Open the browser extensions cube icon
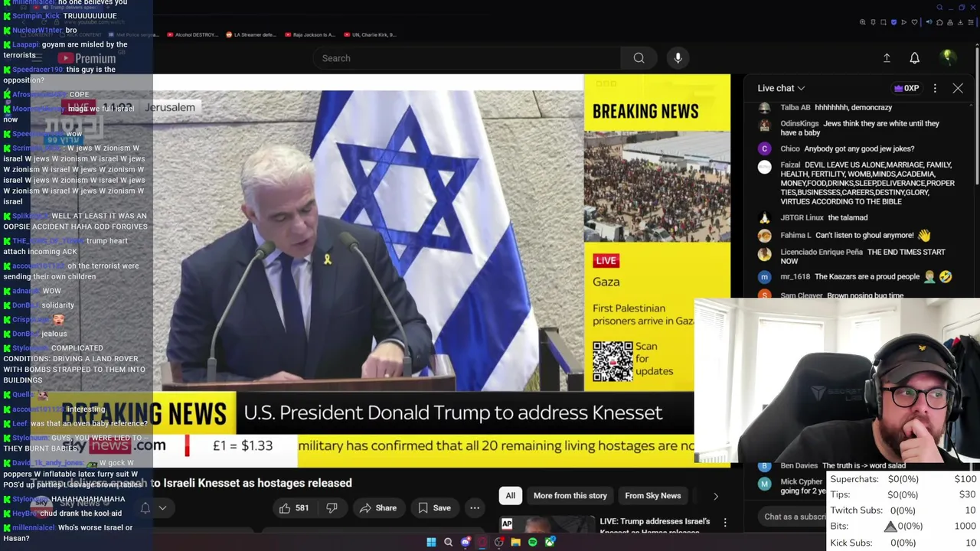The image size is (980, 551). coord(939,22)
